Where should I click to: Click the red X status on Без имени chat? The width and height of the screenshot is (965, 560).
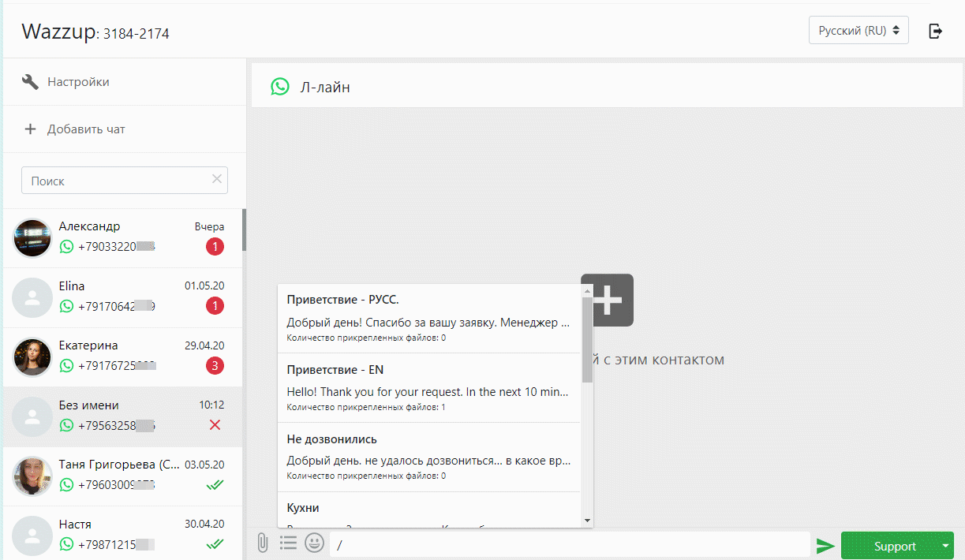(x=215, y=424)
